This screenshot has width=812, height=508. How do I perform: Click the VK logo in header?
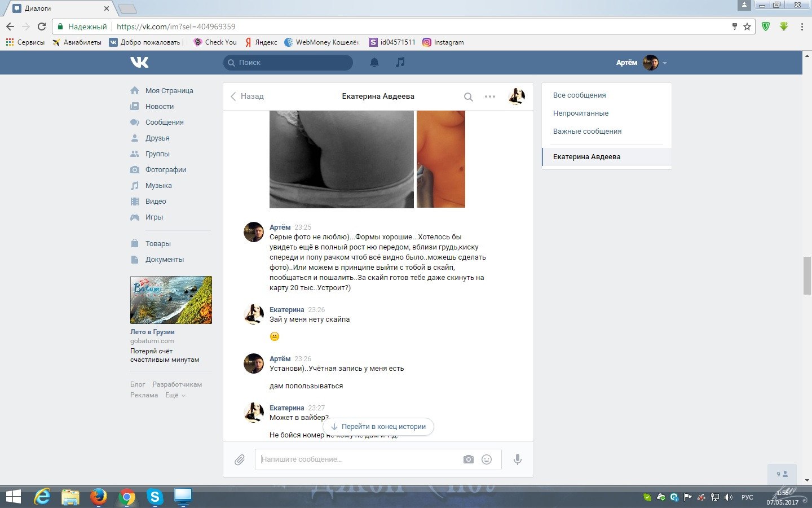(139, 62)
